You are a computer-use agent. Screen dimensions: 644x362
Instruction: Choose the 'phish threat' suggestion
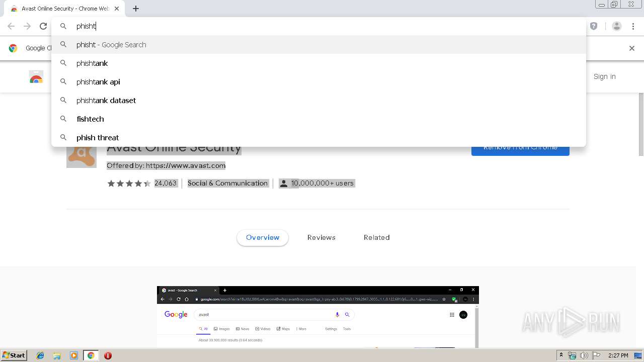pyautogui.click(x=318, y=138)
